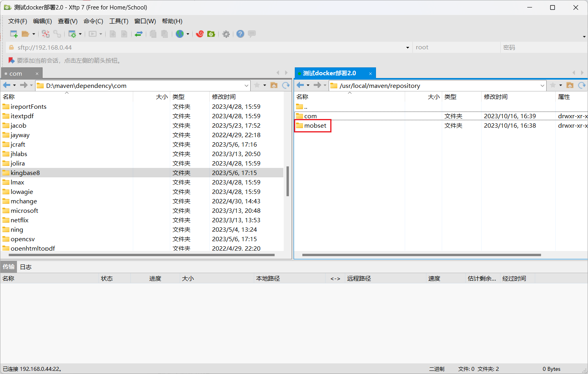Expand the sftp host address dropdown

click(408, 48)
